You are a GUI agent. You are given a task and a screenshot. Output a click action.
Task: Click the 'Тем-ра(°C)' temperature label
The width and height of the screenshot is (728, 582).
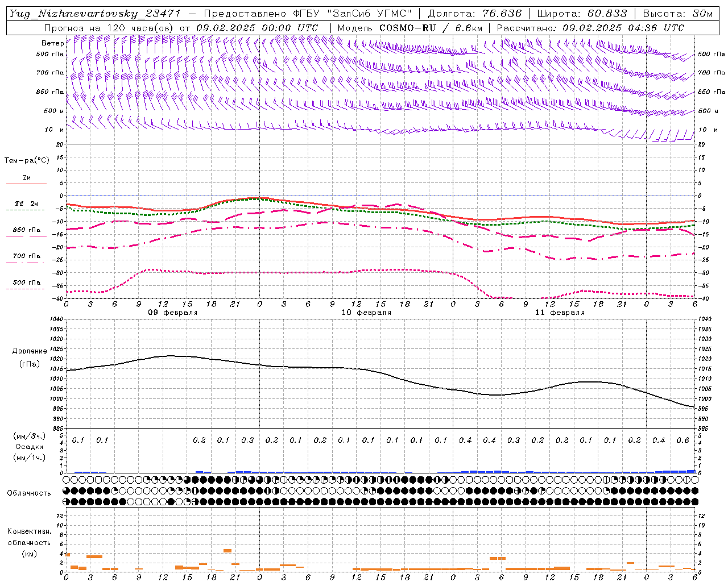click(x=27, y=161)
